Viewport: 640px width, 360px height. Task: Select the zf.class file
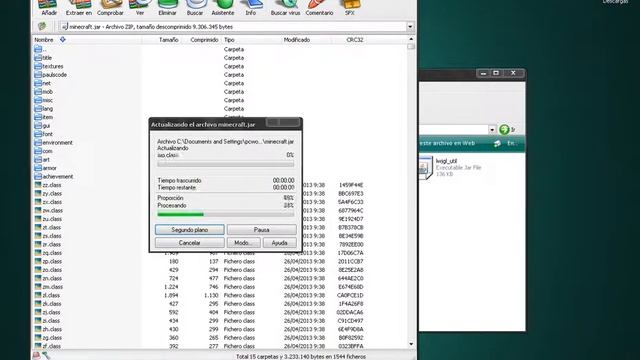pyautogui.click(x=48, y=346)
